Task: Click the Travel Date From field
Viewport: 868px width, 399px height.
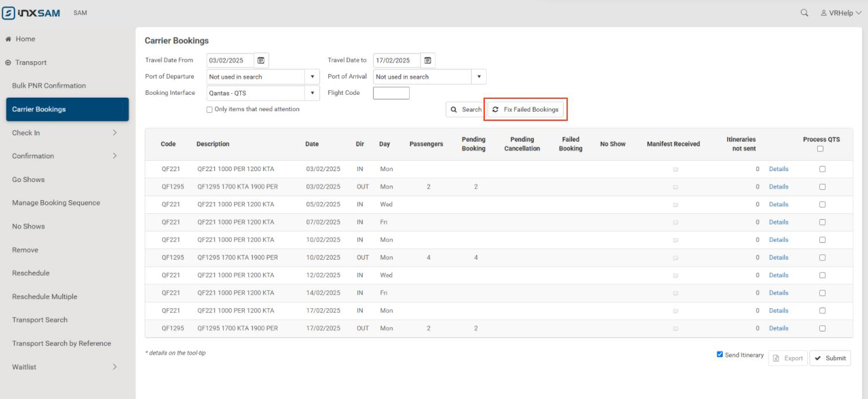Action: coord(230,60)
